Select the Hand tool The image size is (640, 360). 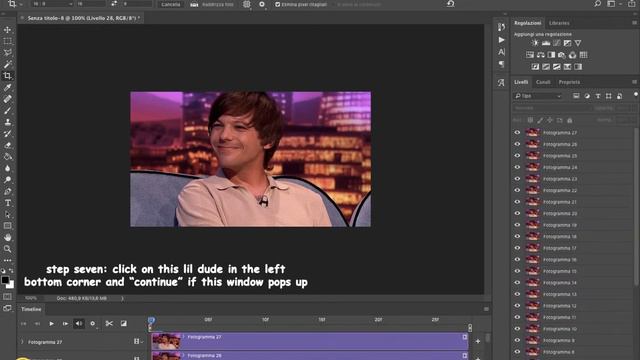(x=7, y=237)
